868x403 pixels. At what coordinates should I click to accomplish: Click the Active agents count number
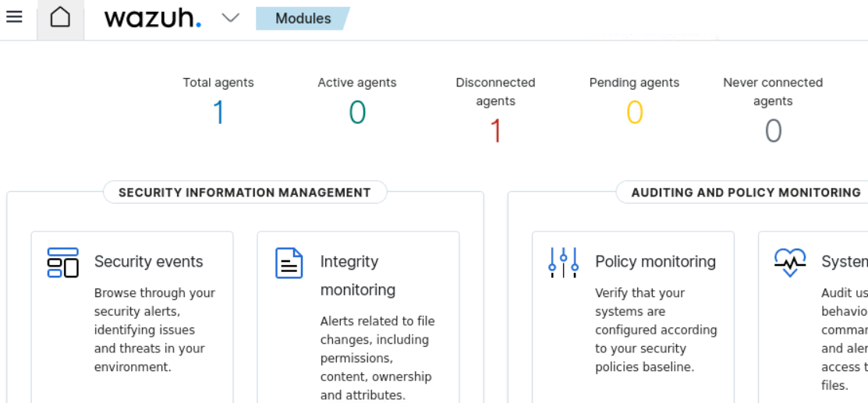click(357, 113)
